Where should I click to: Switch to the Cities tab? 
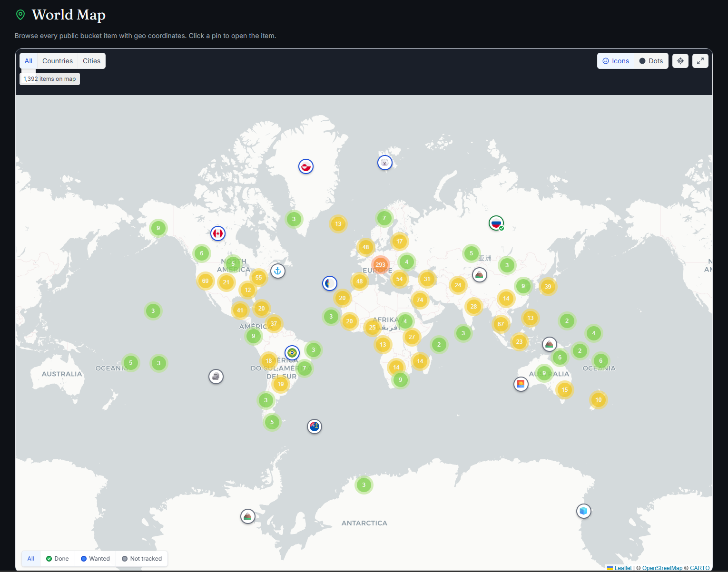pos(91,61)
